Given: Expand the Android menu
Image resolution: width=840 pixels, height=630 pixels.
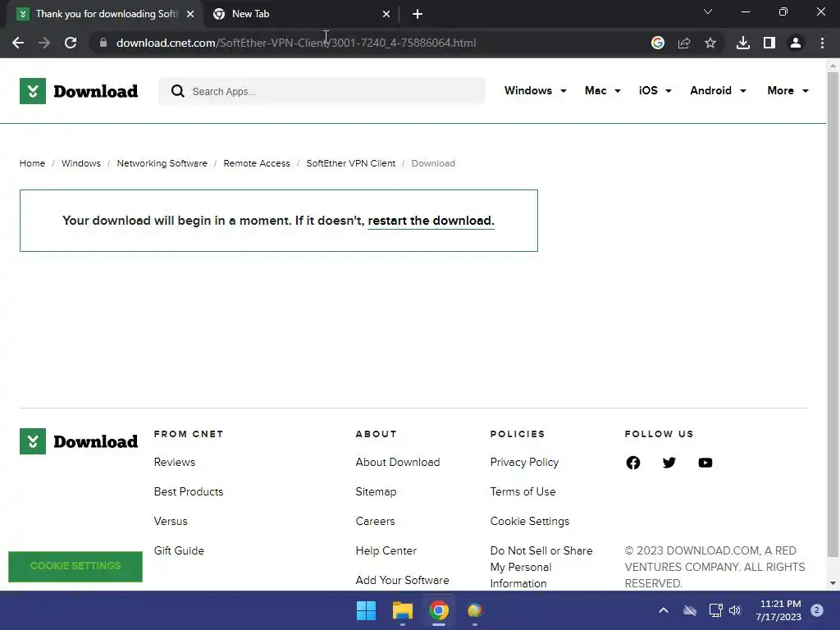Looking at the screenshot, I should pyautogui.click(x=718, y=90).
